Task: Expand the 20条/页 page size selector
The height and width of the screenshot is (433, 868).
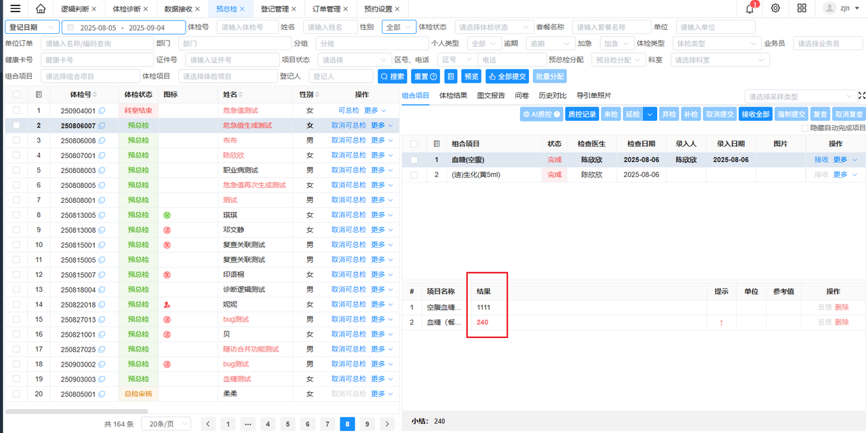Action: 170,423
